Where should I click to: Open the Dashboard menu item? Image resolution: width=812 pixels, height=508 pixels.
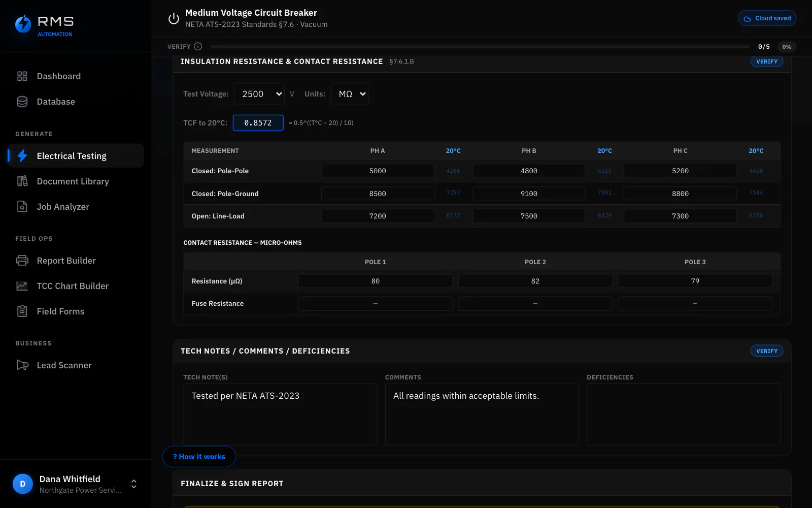point(76,76)
